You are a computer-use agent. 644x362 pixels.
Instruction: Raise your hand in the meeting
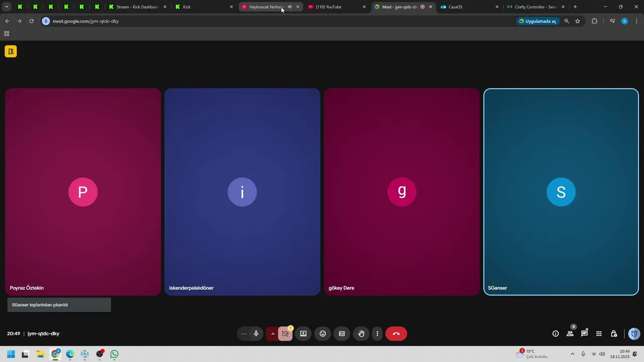pyautogui.click(x=361, y=334)
